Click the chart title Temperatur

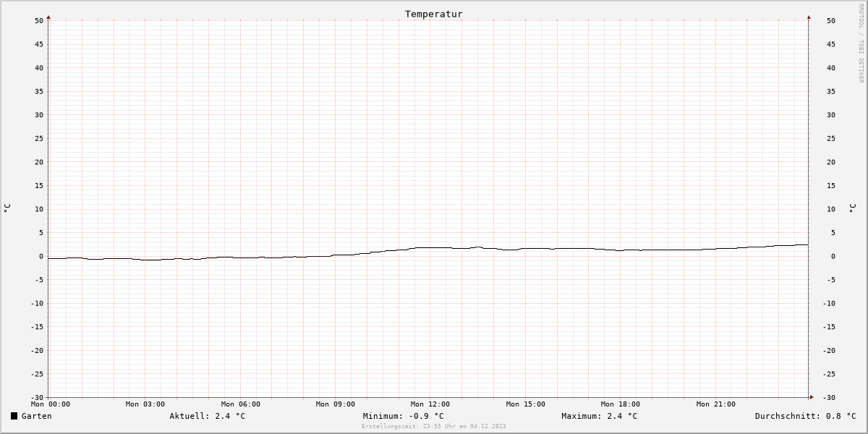pos(434,14)
